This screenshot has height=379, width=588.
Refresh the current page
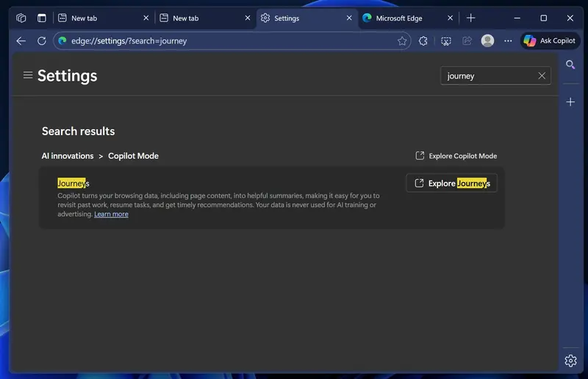(42, 41)
